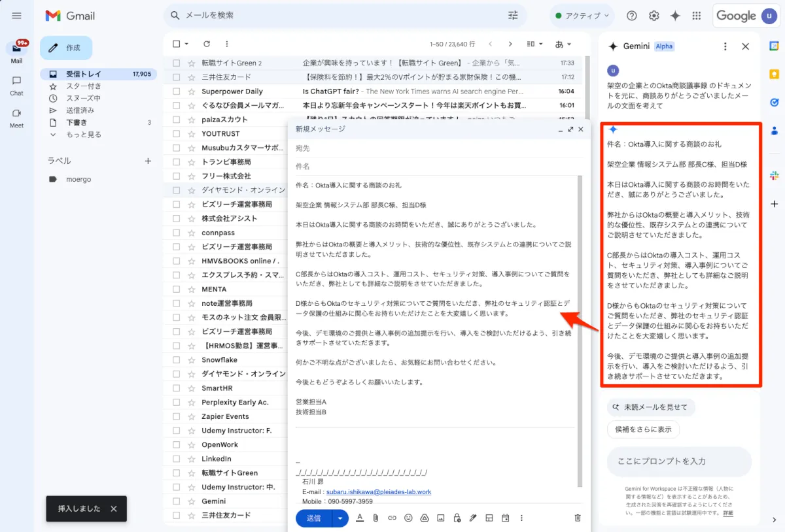
Task: Open Google Keep side panel icon
Action: click(774, 74)
